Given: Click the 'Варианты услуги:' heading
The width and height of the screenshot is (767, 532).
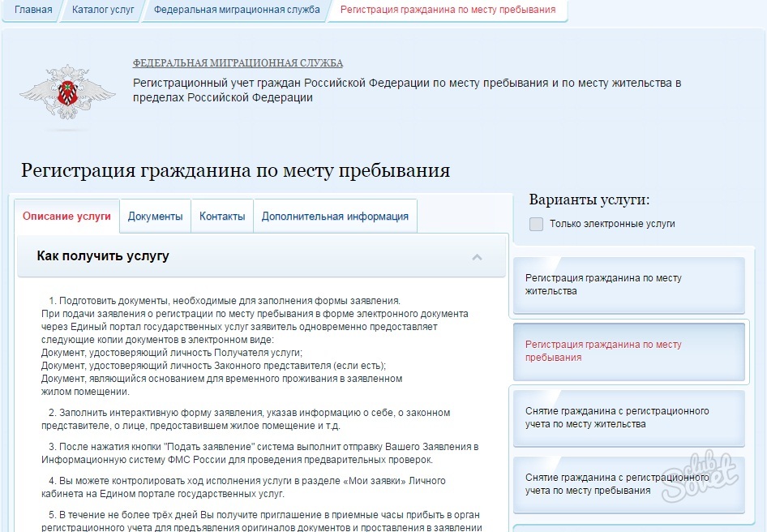Looking at the screenshot, I should 589,199.
